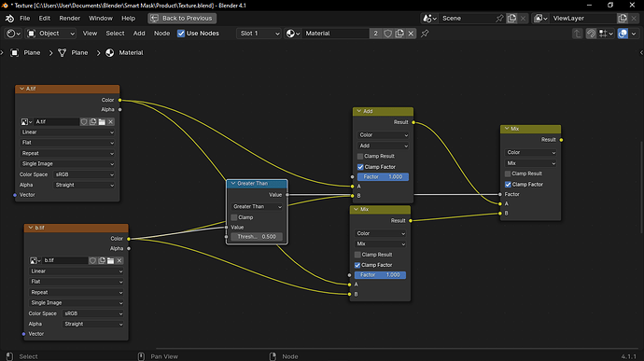Open image folder icon in A.tif node

(102, 122)
